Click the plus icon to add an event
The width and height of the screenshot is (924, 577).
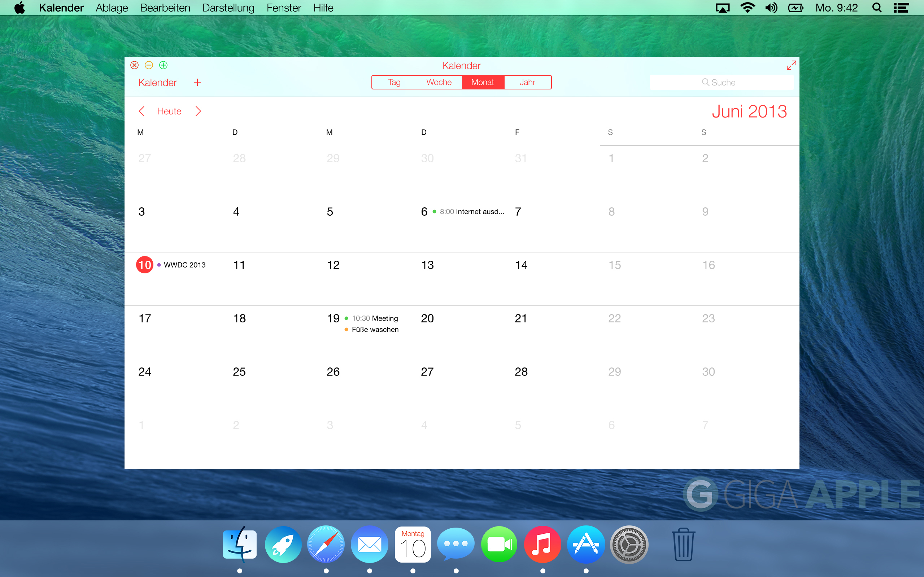197,83
